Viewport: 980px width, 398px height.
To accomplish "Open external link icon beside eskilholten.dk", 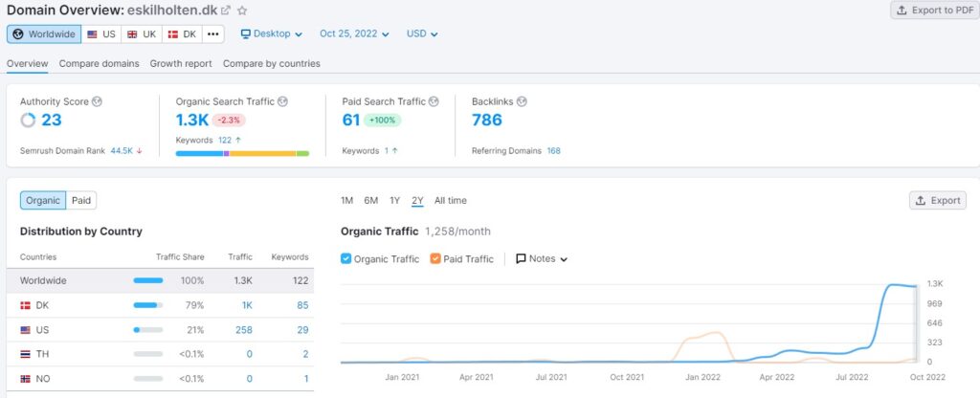I will (x=226, y=11).
